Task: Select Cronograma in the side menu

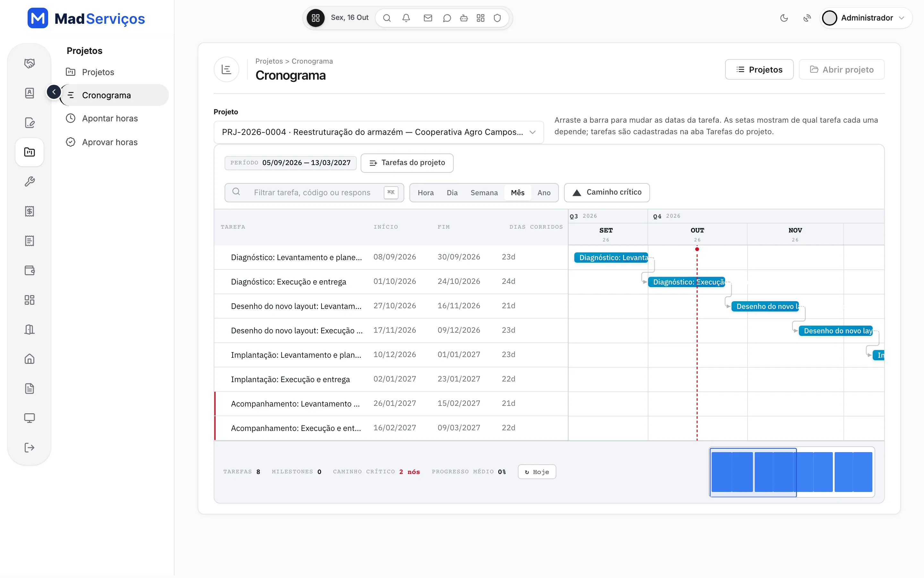Action: (x=115, y=95)
